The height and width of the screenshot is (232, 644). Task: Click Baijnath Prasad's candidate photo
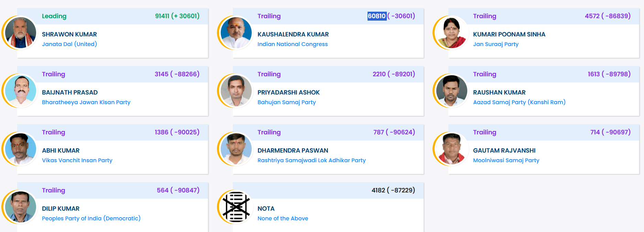coord(21,91)
